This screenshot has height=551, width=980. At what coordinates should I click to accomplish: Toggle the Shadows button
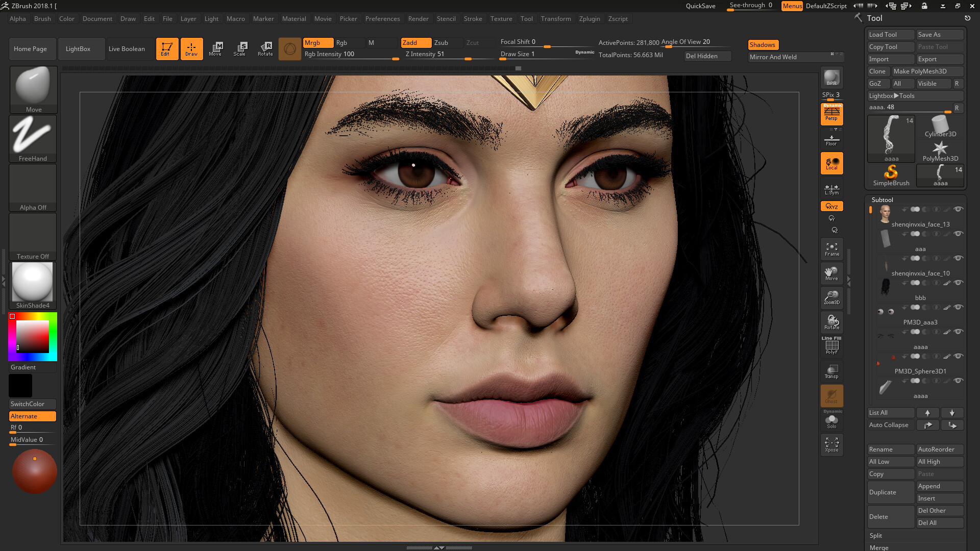tap(763, 45)
